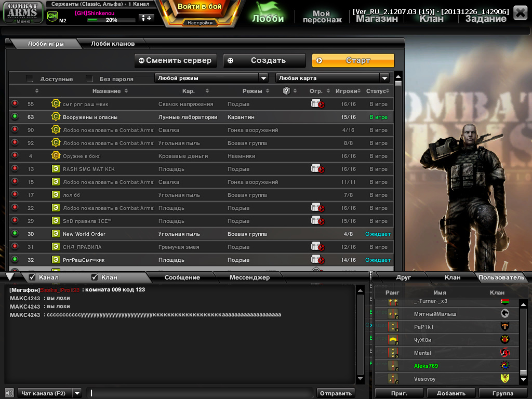The image size is (532, 399).
Task: Open the Мой персонаж menu
Action: (322, 16)
